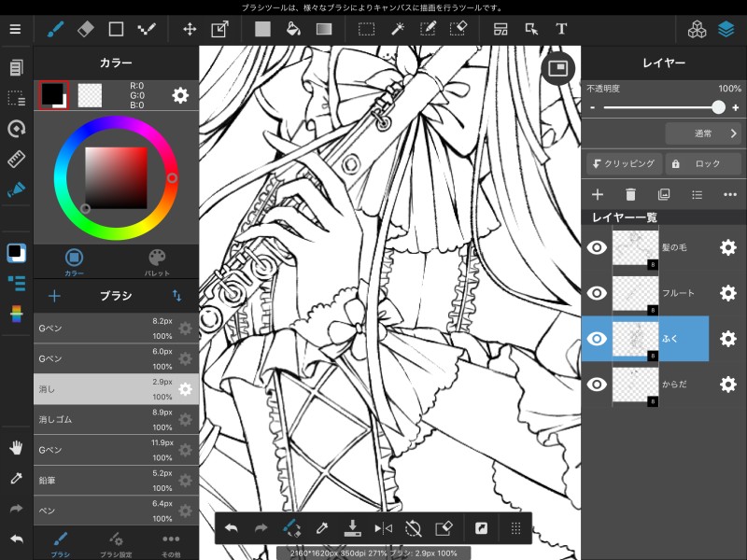
Task: Toggle クリッピング clipping for layer
Action: pyautogui.click(x=624, y=164)
